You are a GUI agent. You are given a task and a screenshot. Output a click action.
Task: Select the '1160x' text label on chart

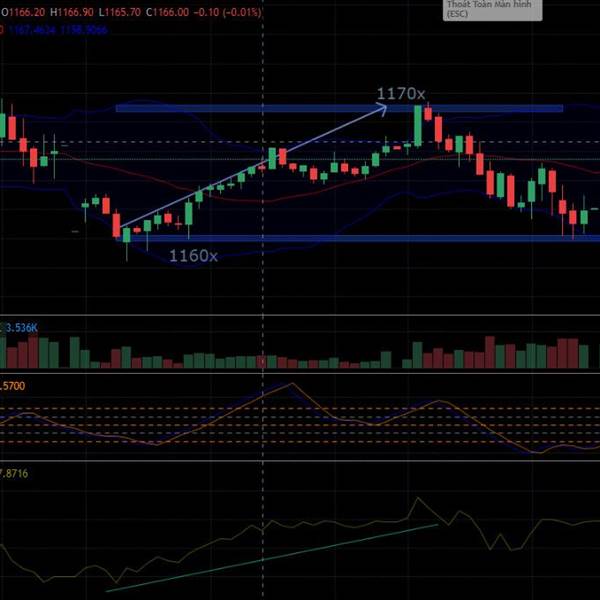[x=193, y=256]
